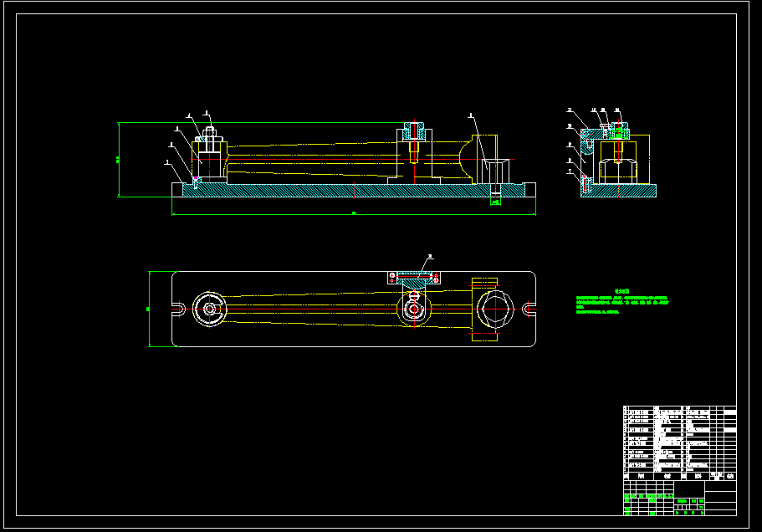Screen dimensions: 762x532
Task: Click the hatched base plate in front view
Action: click(x=353, y=191)
